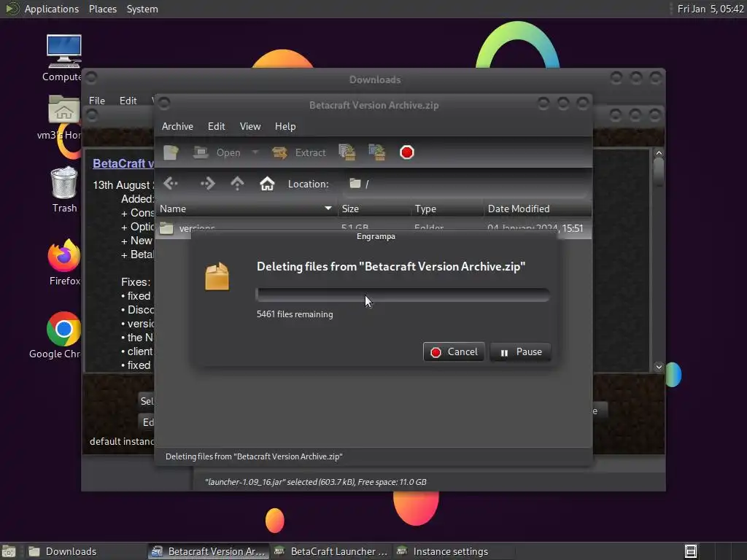Image resolution: width=747 pixels, height=560 pixels.
Task: Open the Help menu
Action: (285, 126)
